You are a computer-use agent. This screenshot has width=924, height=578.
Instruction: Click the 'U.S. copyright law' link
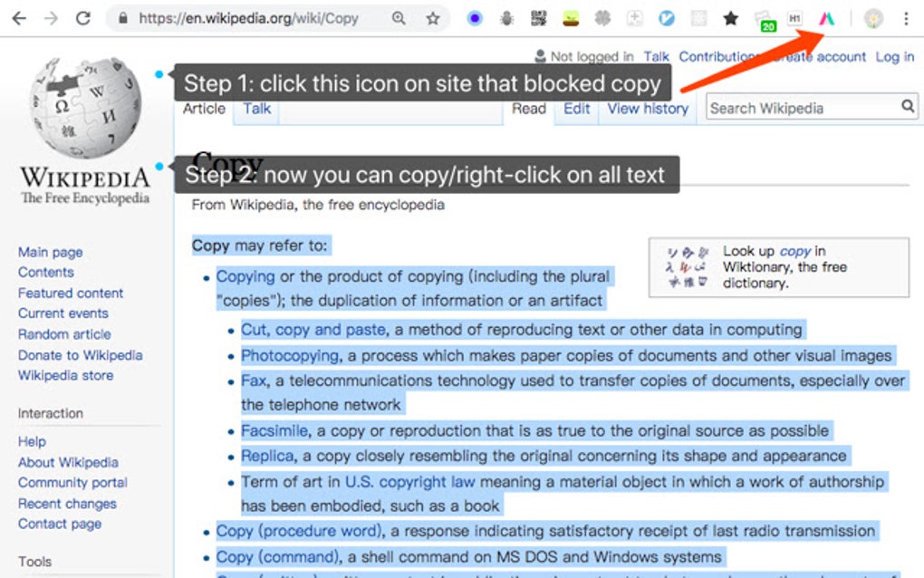click(409, 481)
